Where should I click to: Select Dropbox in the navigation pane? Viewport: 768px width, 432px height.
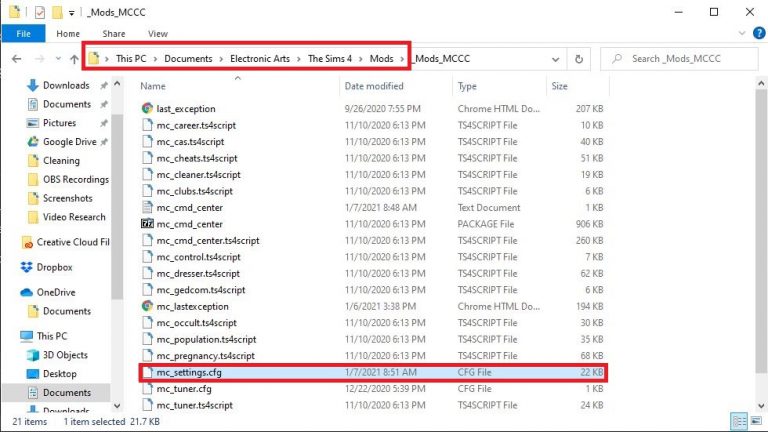tap(54, 267)
